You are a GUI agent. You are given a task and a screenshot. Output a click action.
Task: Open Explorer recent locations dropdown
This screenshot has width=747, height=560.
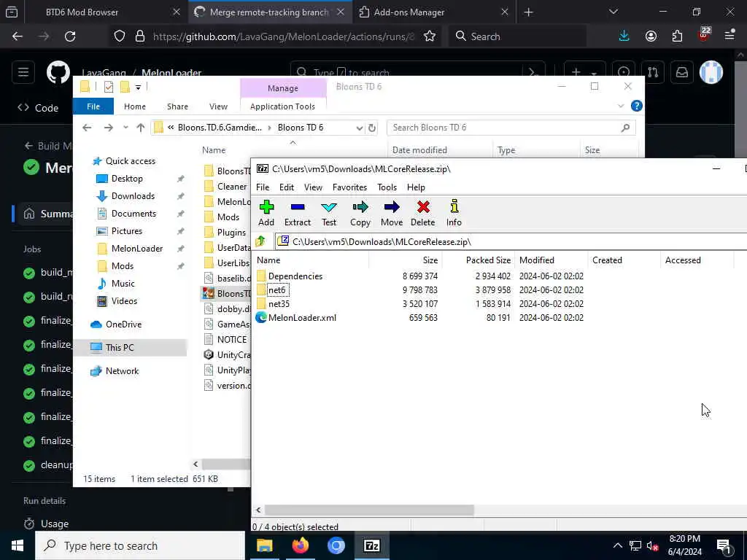(125, 128)
